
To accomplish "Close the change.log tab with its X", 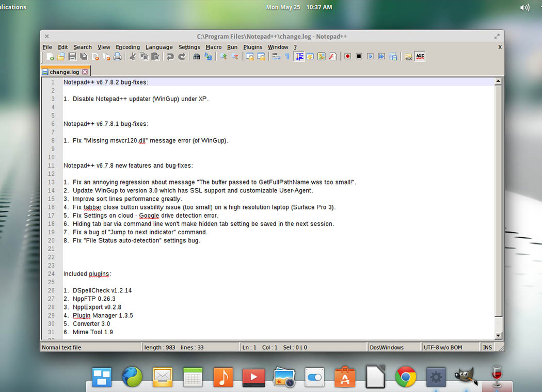I will pyautogui.click(x=85, y=72).
